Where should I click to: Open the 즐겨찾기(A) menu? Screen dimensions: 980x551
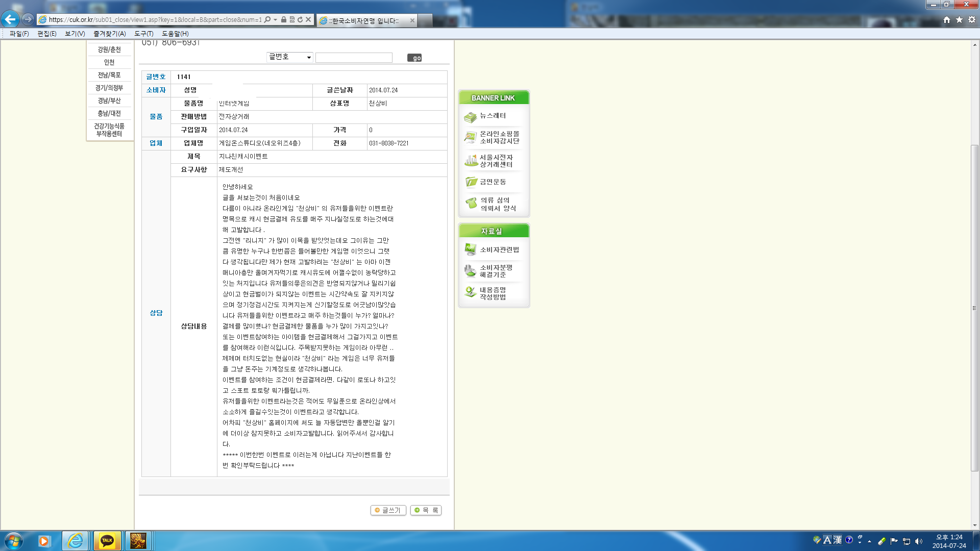click(109, 34)
